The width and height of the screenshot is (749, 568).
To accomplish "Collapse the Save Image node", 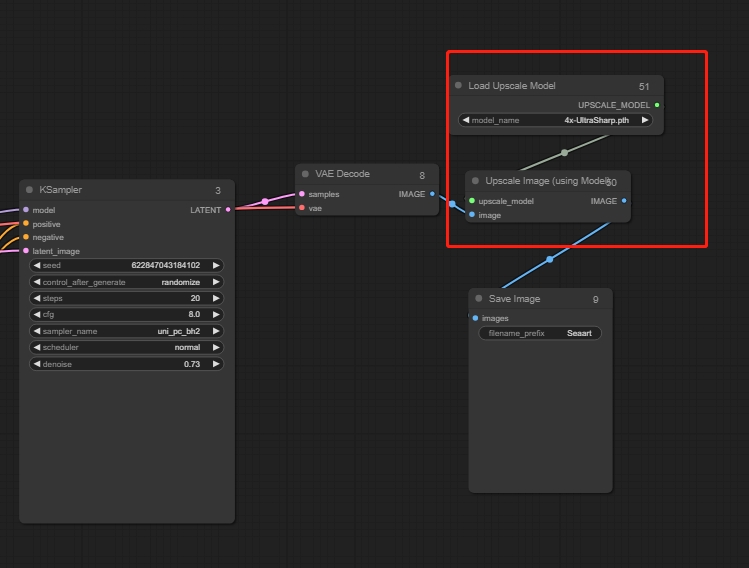I will click(479, 299).
